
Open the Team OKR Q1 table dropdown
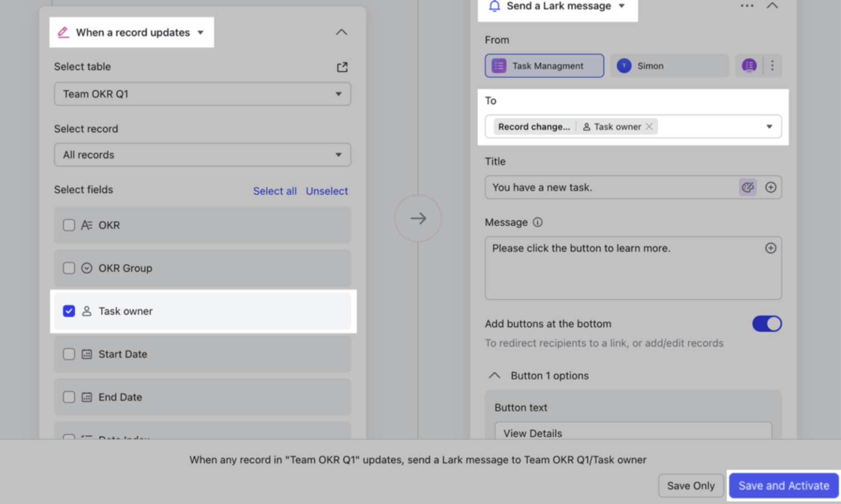[202, 94]
